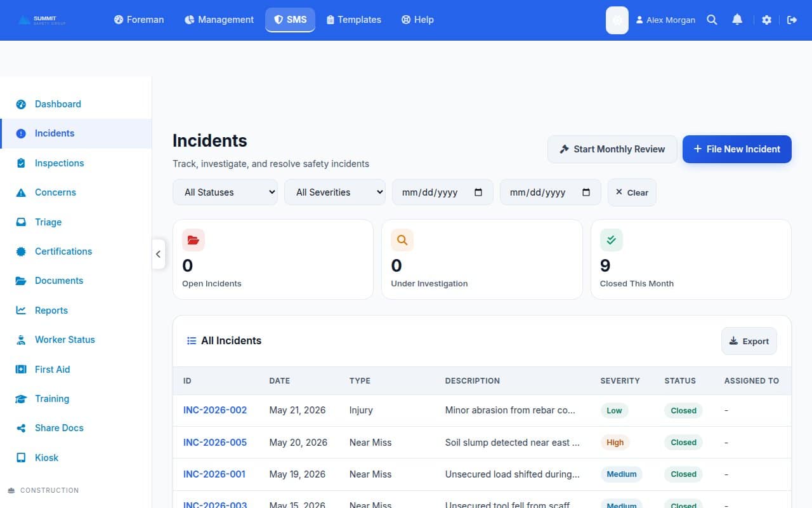Open the Foreman menu
The width and height of the screenshot is (812, 508).
(139, 20)
